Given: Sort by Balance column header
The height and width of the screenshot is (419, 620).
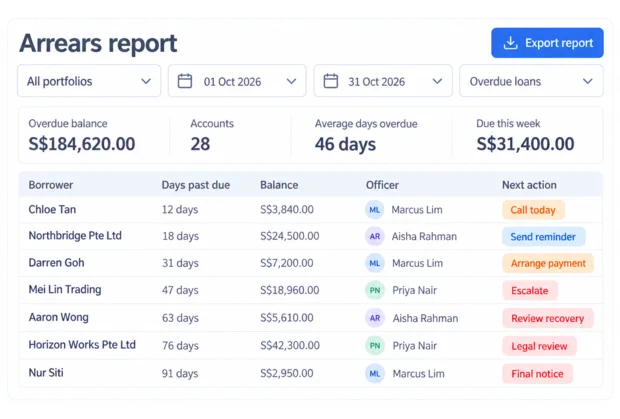Looking at the screenshot, I should (x=279, y=185).
